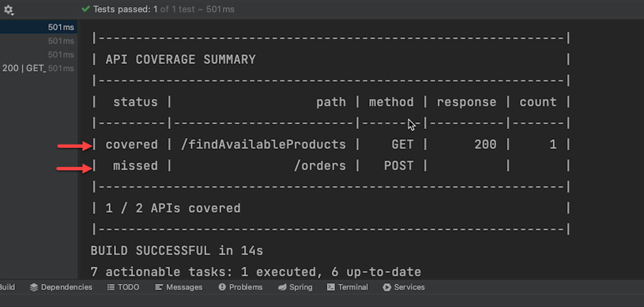Screen dimensions: 644x307
Task: Click the Spring leaf icon
Action: [282, 287]
